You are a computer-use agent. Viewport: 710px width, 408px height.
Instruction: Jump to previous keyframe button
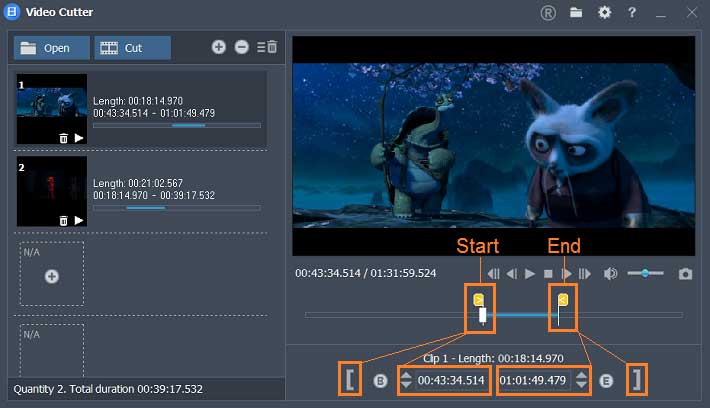click(494, 274)
